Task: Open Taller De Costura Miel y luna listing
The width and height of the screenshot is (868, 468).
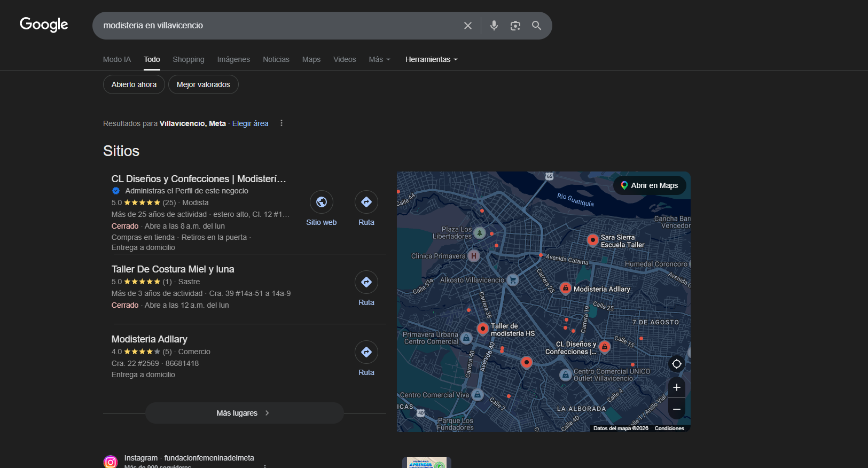Action: [173, 269]
